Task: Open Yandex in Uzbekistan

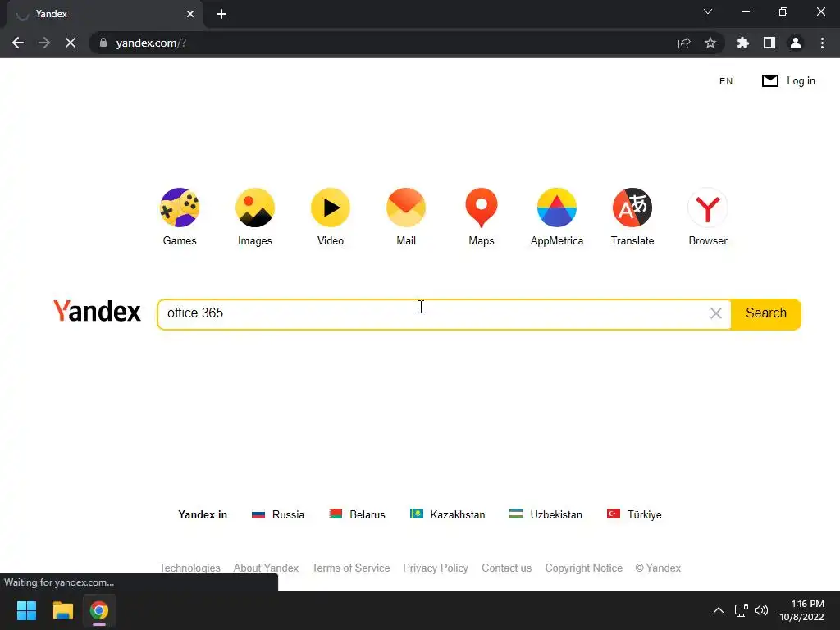Action: pyautogui.click(x=546, y=514)
